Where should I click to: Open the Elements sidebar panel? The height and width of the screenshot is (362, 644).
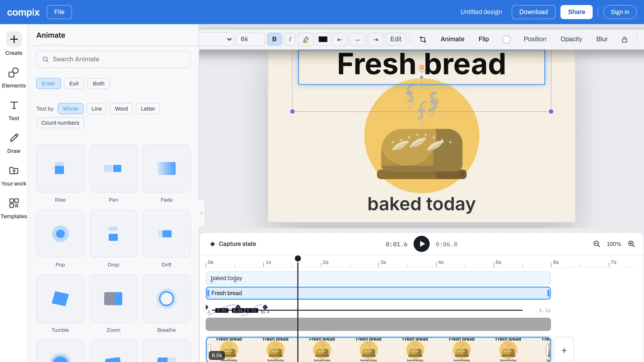(14, 78)
